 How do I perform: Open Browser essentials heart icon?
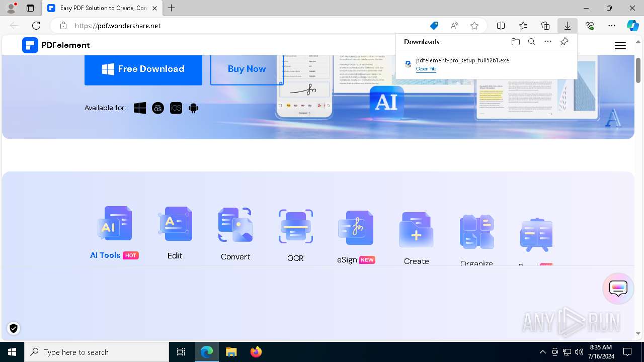(x=590, y=26)
